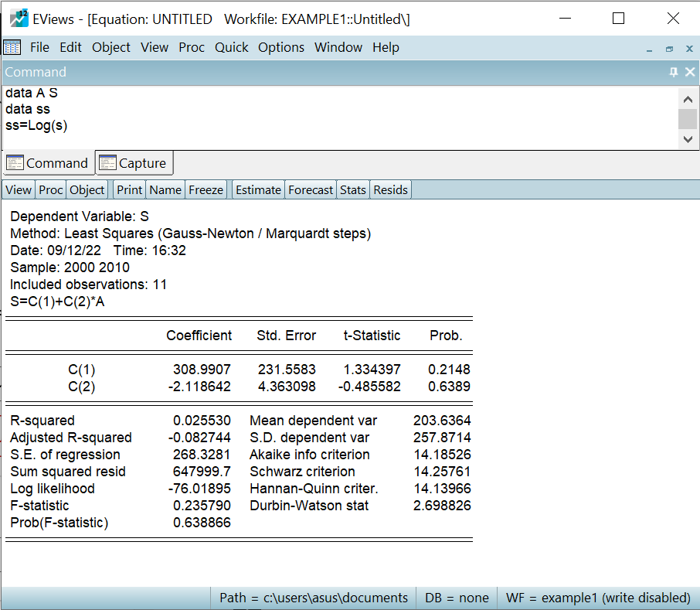Expand the equation Proc dropdown button

(x=51, y=189)
